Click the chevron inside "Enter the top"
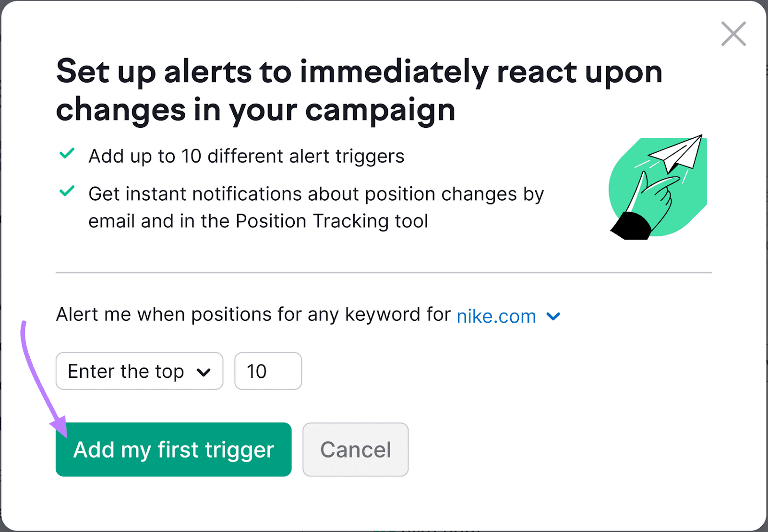Screen dimensions: 768x532 point(204,372)
